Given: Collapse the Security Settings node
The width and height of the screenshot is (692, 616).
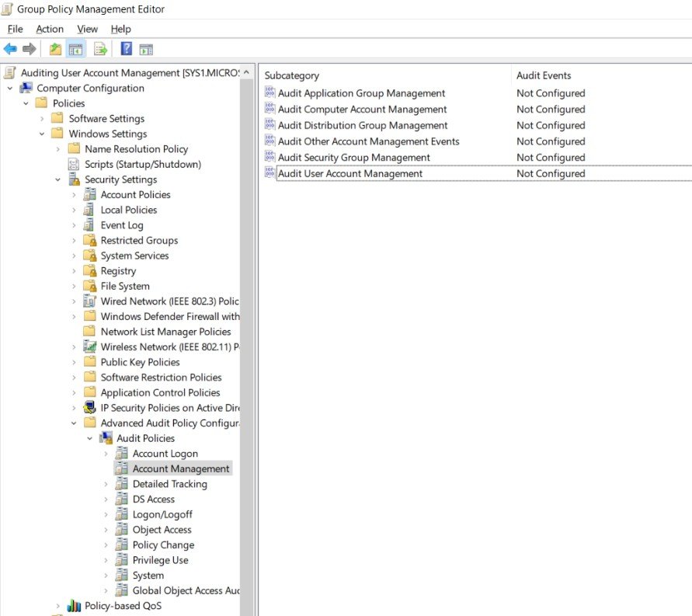Looking at the screenshot, I should coord(57,179).
